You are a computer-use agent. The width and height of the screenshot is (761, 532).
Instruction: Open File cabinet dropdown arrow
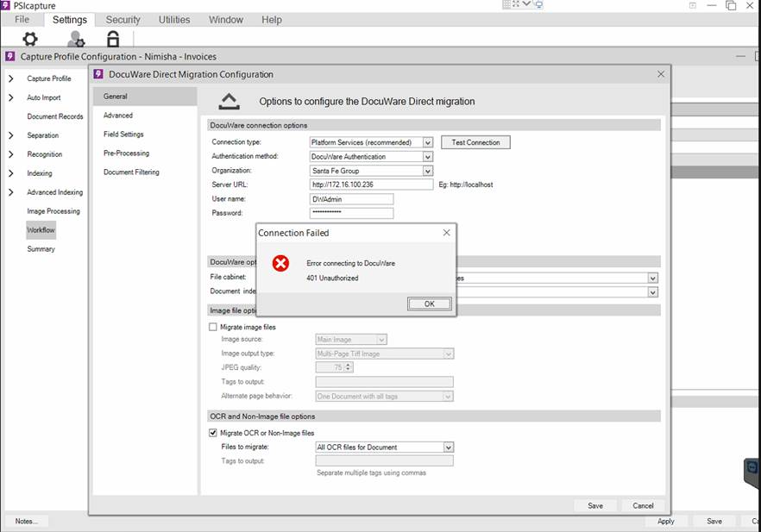[652, 278]
